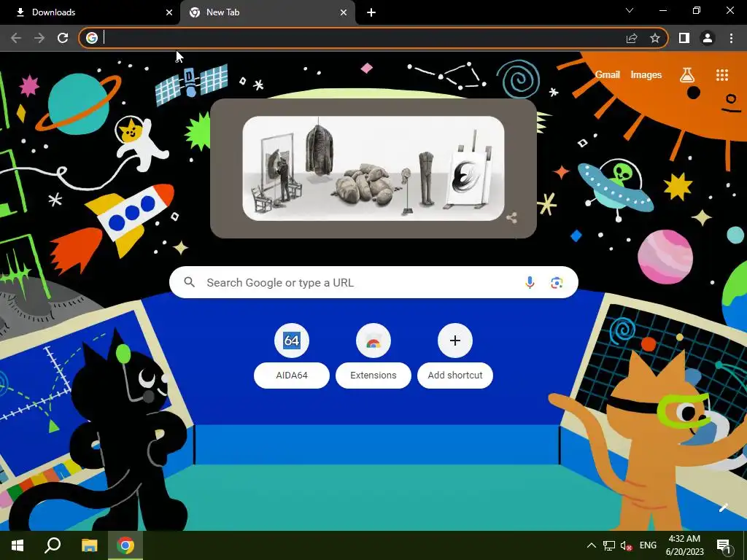Open the network status tray icon
747x560 pixels.
point(609,545)
